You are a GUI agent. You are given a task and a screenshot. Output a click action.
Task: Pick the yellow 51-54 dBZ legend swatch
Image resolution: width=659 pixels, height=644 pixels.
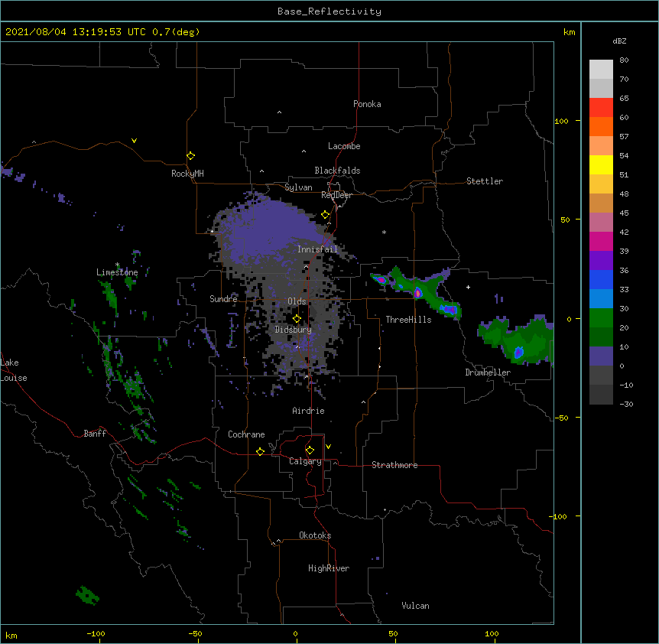point(601,164)
